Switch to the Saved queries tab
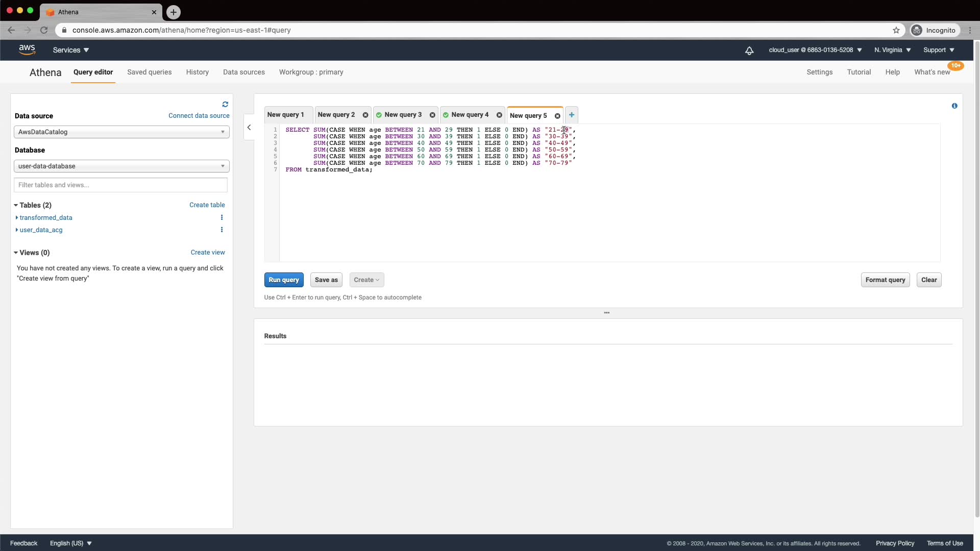Screen dimensions: 980x551 pyautogui.click(x=149, y=72)
